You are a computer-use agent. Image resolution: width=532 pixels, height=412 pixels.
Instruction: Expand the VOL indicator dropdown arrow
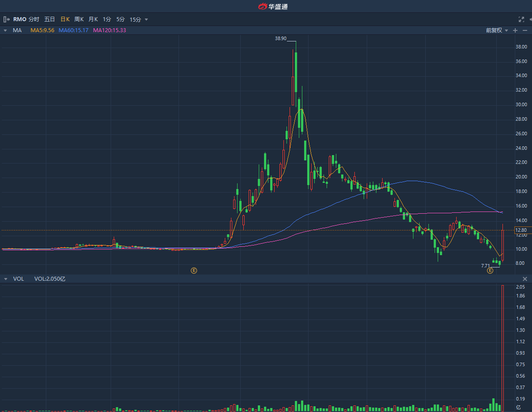click(5, 279)
